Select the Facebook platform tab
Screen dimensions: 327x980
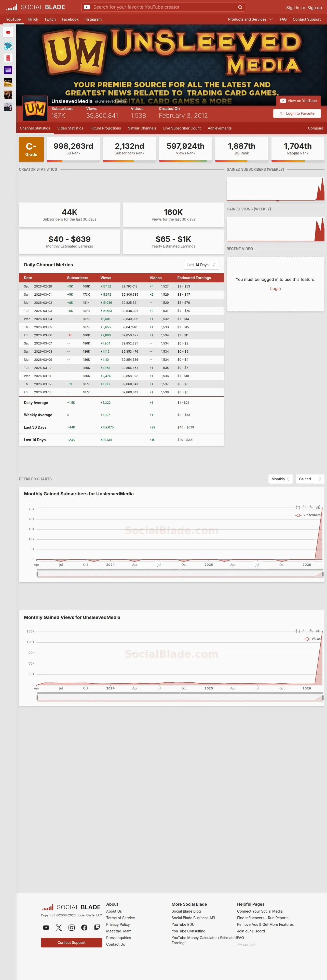click(x=70, y=19)
